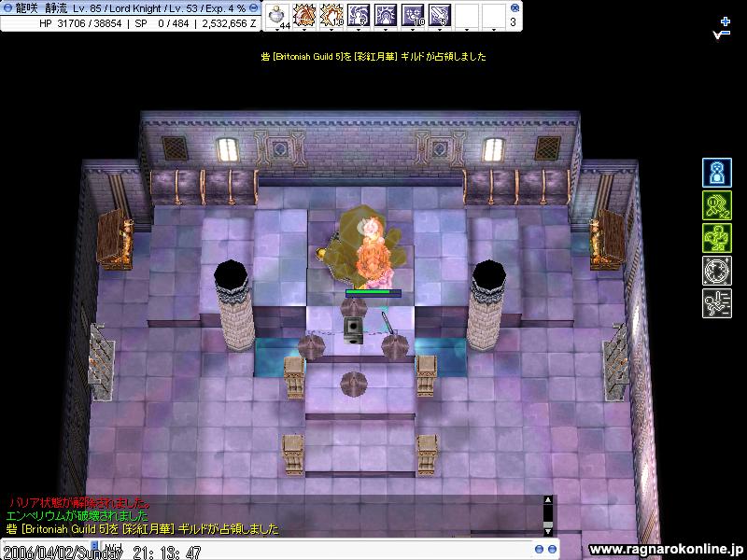
Task: Click the up arrow of the chat log scrollbar
Action: point(548,500)
